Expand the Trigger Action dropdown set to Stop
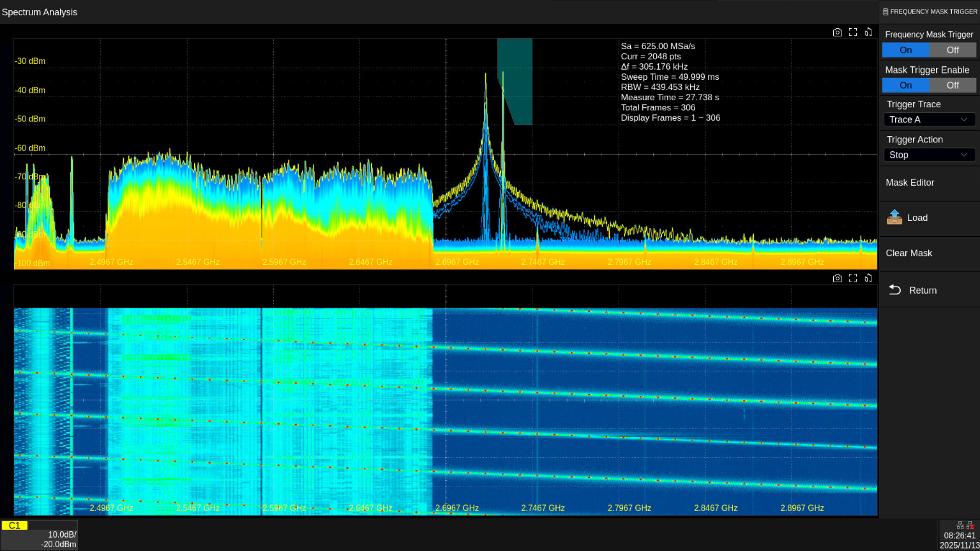The image size is (980, 551). coord(929,155)
